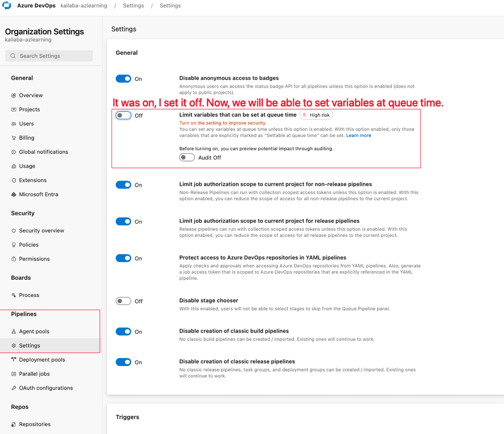Click the Organization Settings heading

coord(44,32)
